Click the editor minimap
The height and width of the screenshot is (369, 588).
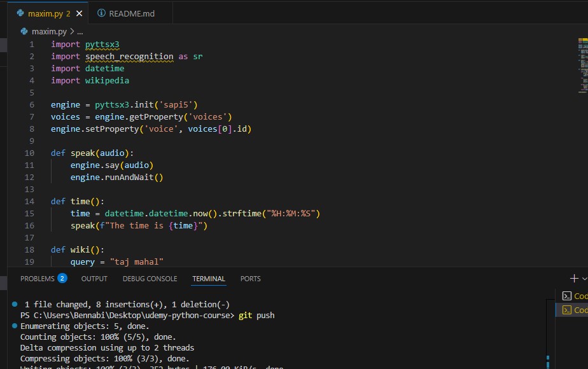583,66
